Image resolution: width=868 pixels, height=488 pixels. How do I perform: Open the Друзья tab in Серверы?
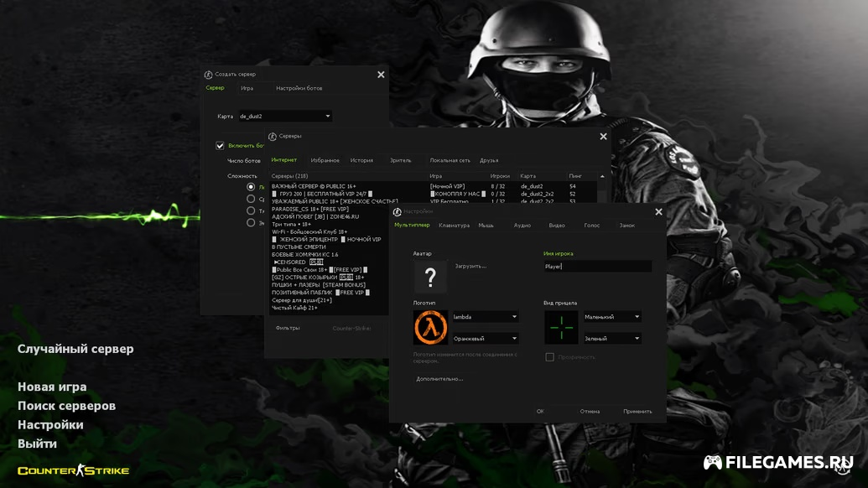pos(489,160)
